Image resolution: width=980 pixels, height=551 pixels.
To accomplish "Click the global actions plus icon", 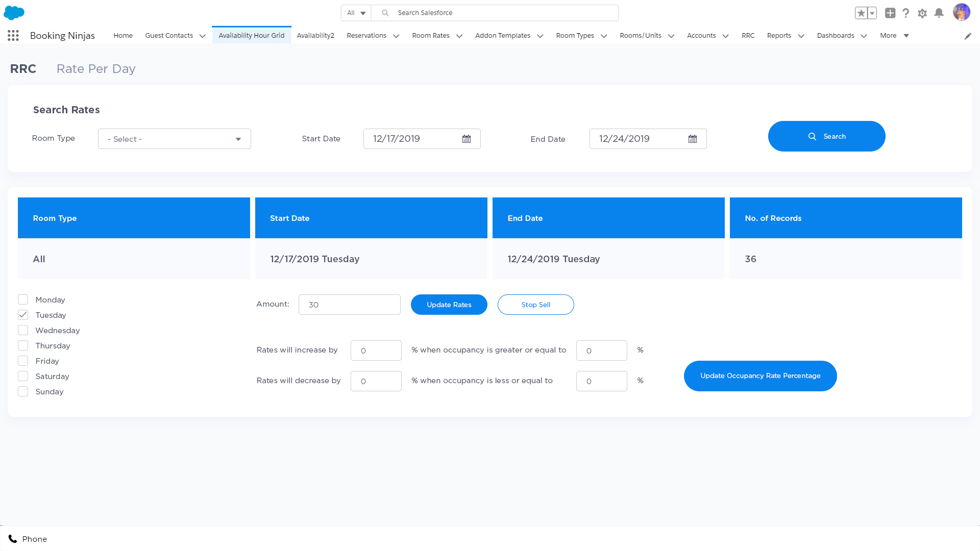I will pos(890,13).
